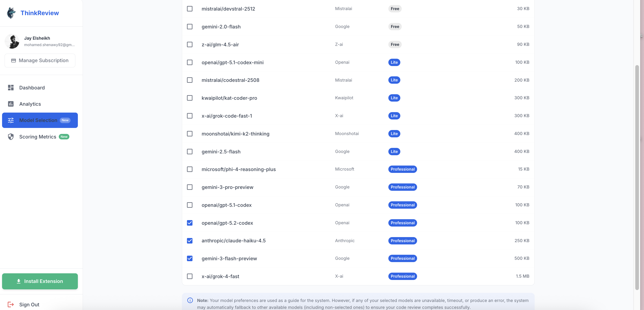Viewport: 644px width, 310px height.
Task: Select the Dashboard grid icon
Action: pyautogui.click(x=11, y=88)
